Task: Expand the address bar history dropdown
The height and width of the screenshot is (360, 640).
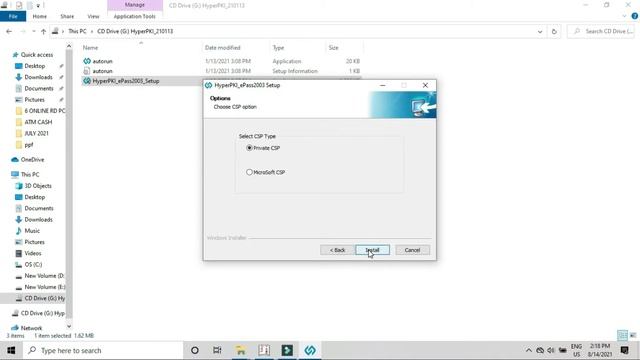Action: (540, 31)
